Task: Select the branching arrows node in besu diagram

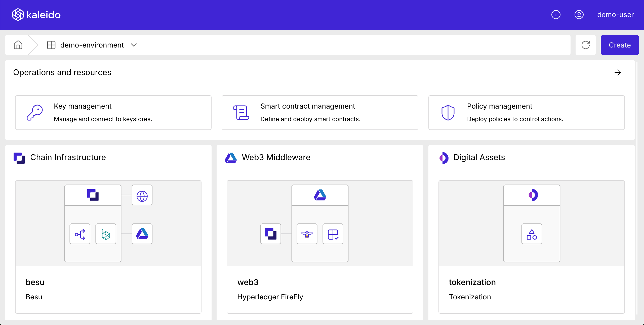Action: point(80,234)
